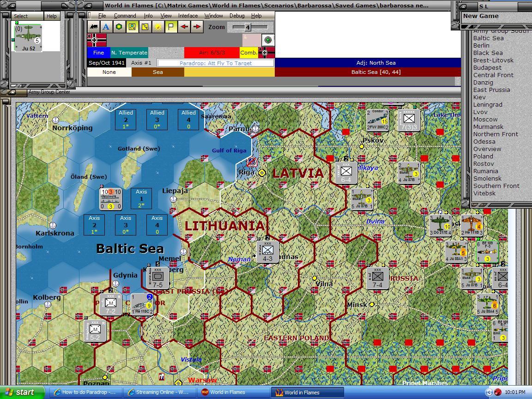Click the Paradrop: Att Fly To Target field
The width and height of the screenshot is (532, 399).
(x=216, y=63)
